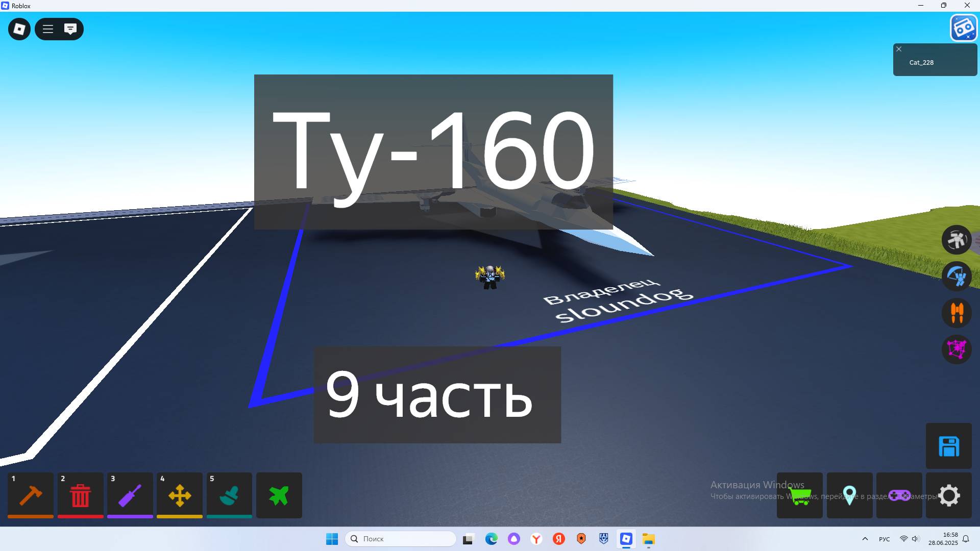Click the orange jetpack round button
Viewport: 980px width, 551px height.
point(957,312)
